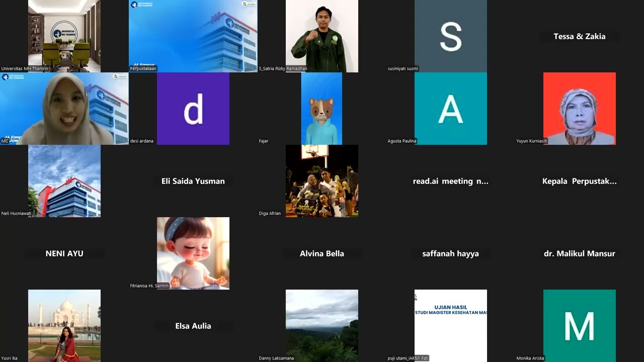Click Monika Ariska green 'M' avatar
This screenshot has width=644, height=362.
click(x=580, y=326)
